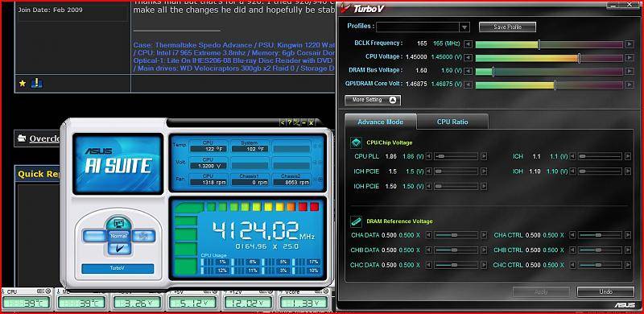644x314 pixels.
Task: Increase IOH PCIE voltage with right arrow
Action: [x=484, y=186]
